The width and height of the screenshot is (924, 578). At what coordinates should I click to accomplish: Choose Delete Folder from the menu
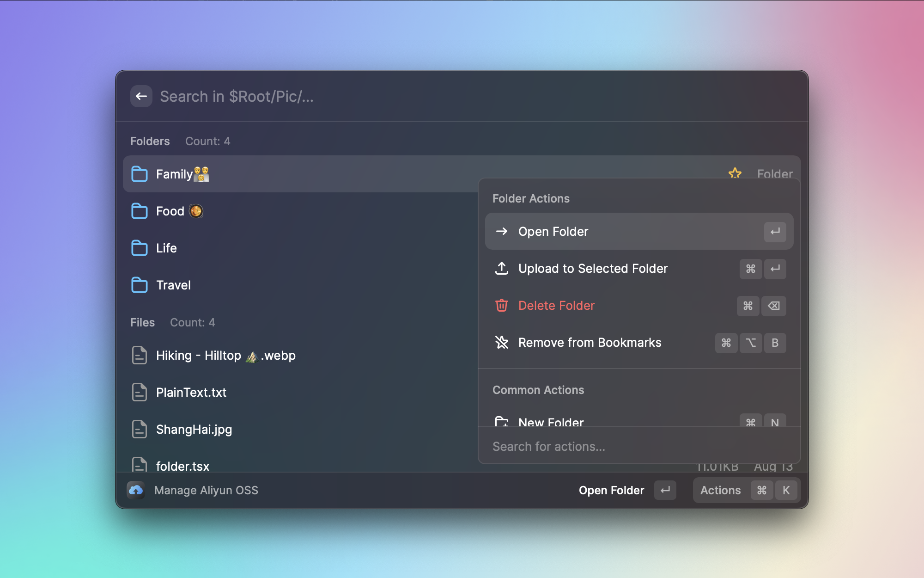click(x=556, y=306)
